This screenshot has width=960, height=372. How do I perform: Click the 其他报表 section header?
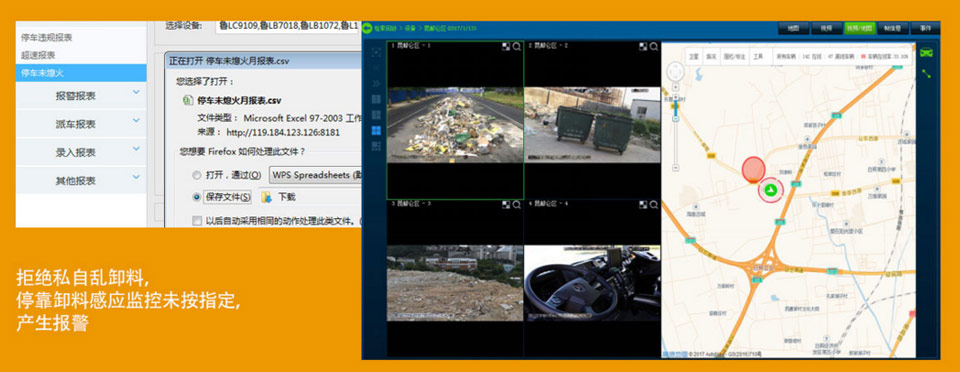(81, 180)
